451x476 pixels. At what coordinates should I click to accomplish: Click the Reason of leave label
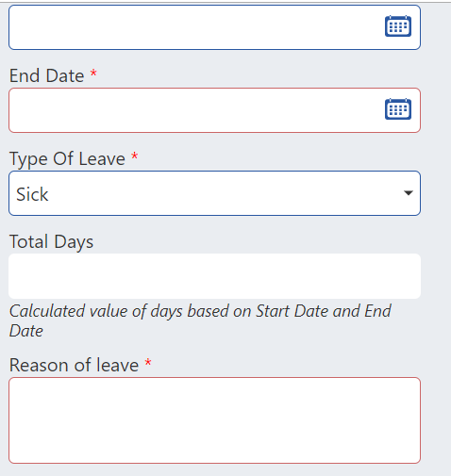tap(74, 365)
